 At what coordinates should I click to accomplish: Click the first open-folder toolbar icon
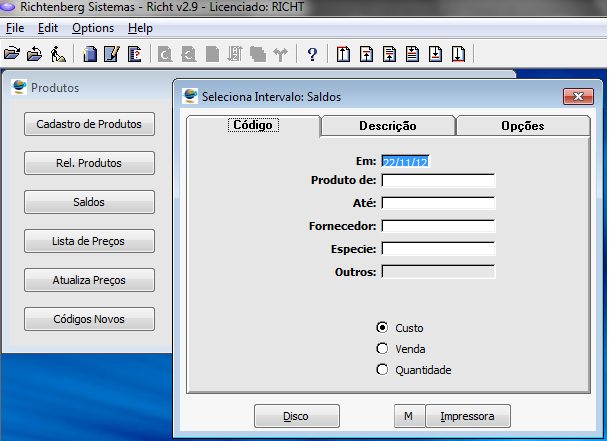coord(12,54)
